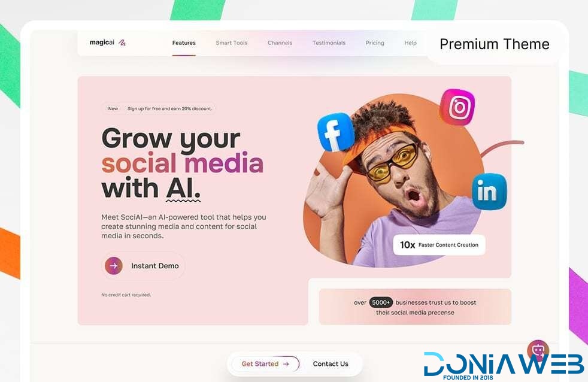The image size is (588, 382).
Task: Open the Testimonials nav item
Action: (x=329, y=43)
